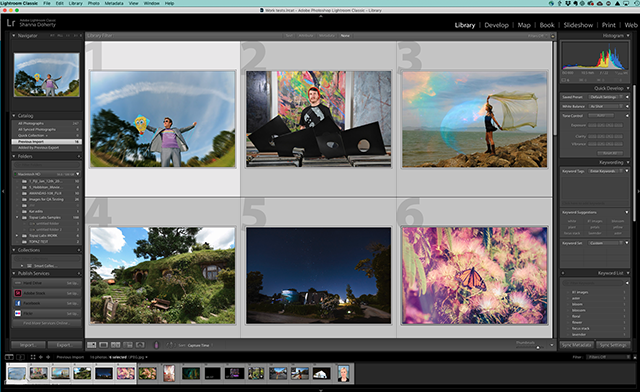Open the Slideshow module
Screen dimensions: 640x392
(578, 25)
